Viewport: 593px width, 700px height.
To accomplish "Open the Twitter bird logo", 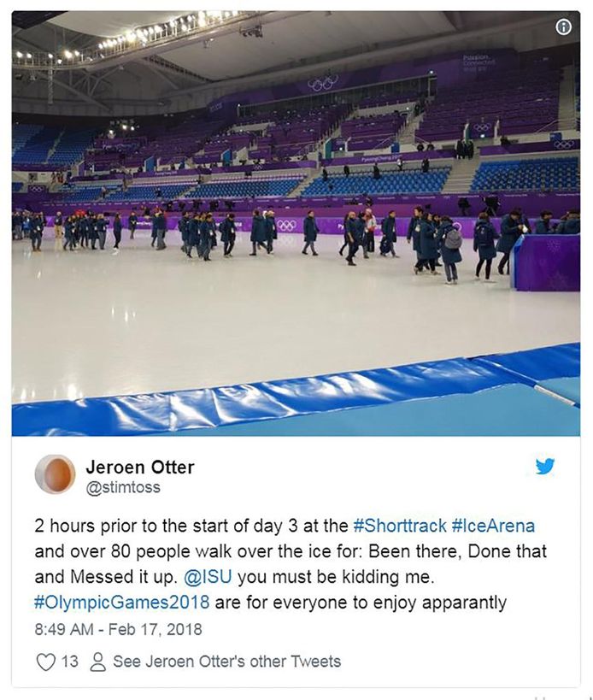I will (x=545, y=466).
